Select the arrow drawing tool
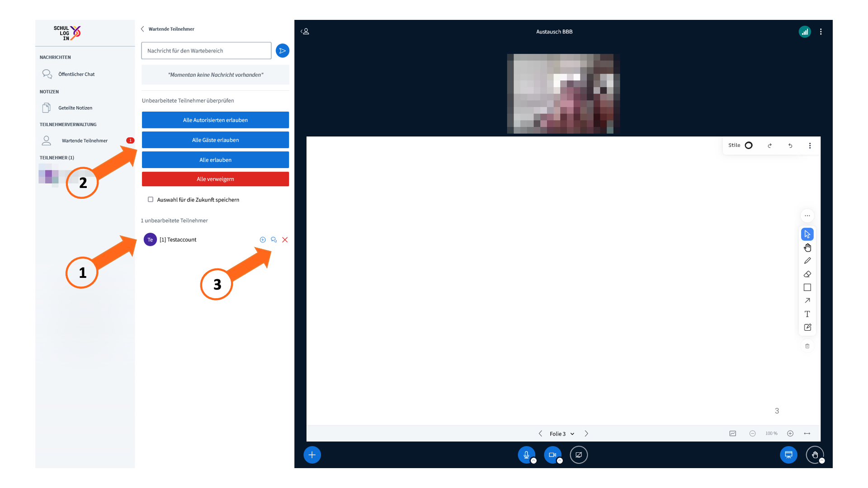Viewport: 868px width, 488px height. pyautogui.click(x=807, y=300)
